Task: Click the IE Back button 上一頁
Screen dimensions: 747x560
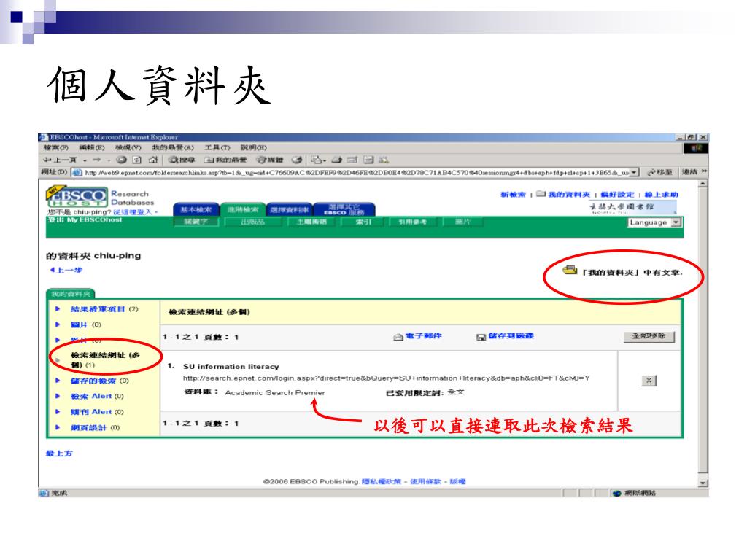Action: (x=60, y=160)
